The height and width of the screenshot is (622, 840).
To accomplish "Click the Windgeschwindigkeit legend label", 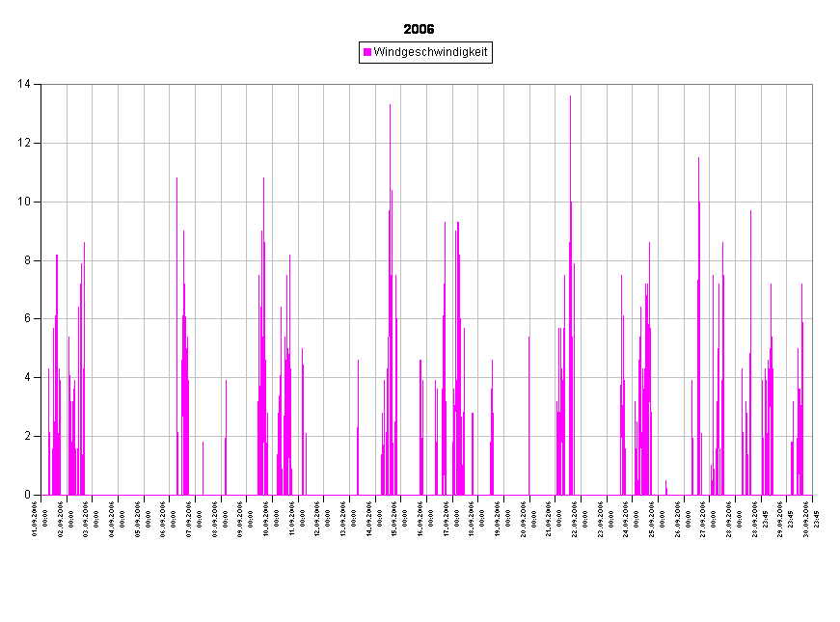I will pos(430,52).
